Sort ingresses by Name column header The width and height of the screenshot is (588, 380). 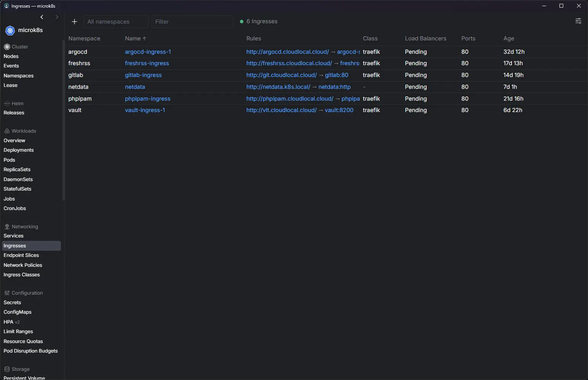point(133,38)
